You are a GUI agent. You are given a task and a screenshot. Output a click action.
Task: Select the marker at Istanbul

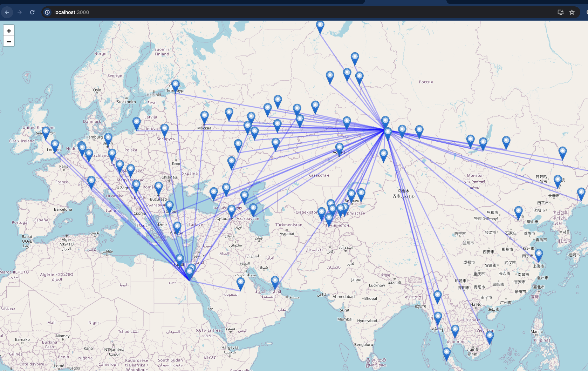[x=169, y=207]
